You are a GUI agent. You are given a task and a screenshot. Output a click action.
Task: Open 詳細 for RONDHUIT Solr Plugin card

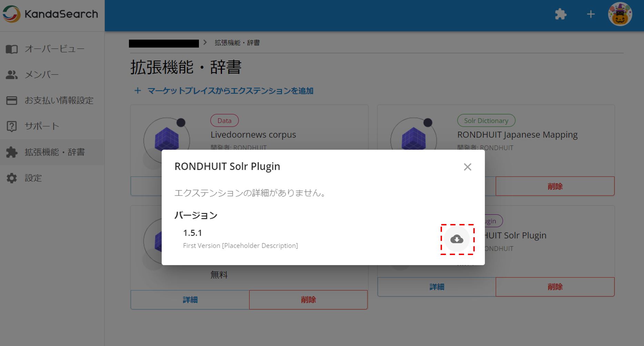pyautogui.click(x=437, y=287)
